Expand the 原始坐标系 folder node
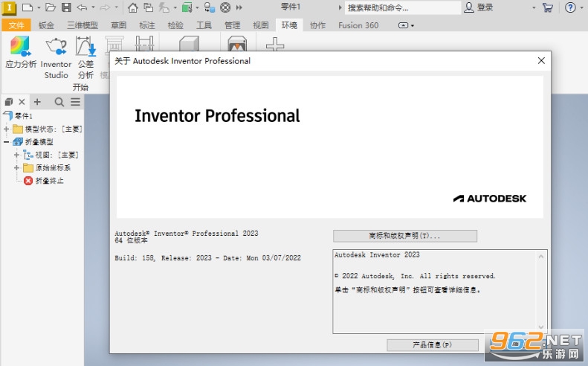 coord(16,168)
